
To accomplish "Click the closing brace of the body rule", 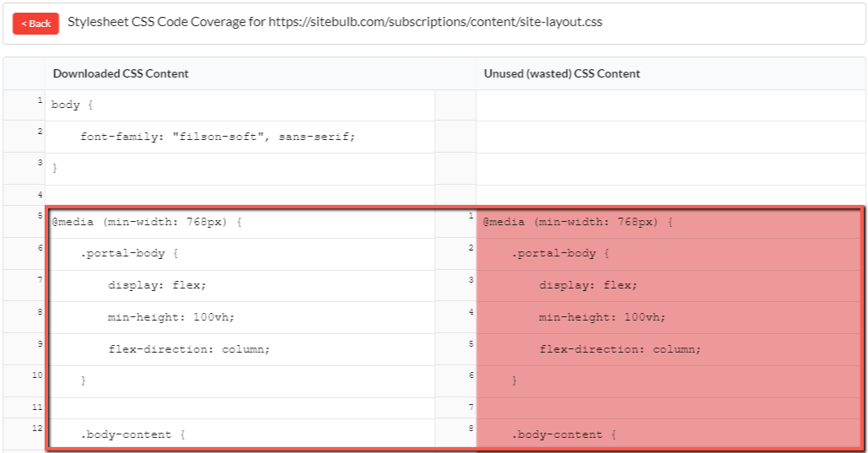I will coord(55,169).
